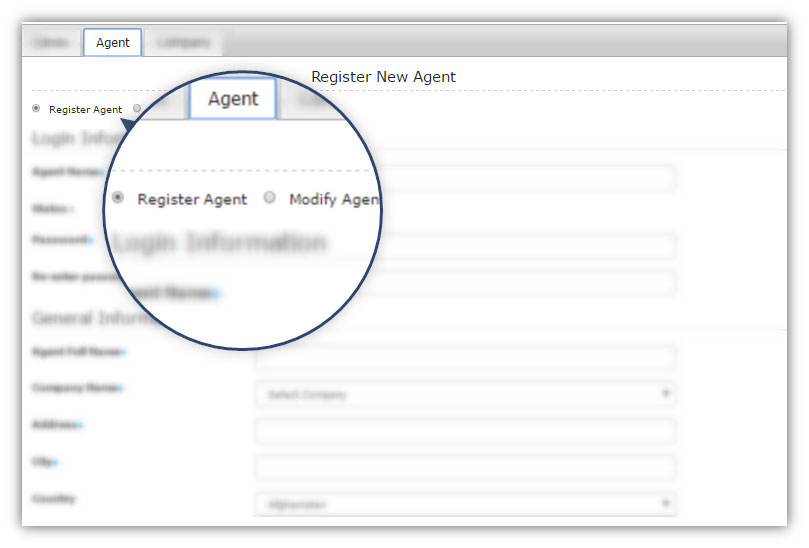
Task: Click the enlarged Agent tab in magnifier
Action: pyautogui.click(x=233, y=99)
